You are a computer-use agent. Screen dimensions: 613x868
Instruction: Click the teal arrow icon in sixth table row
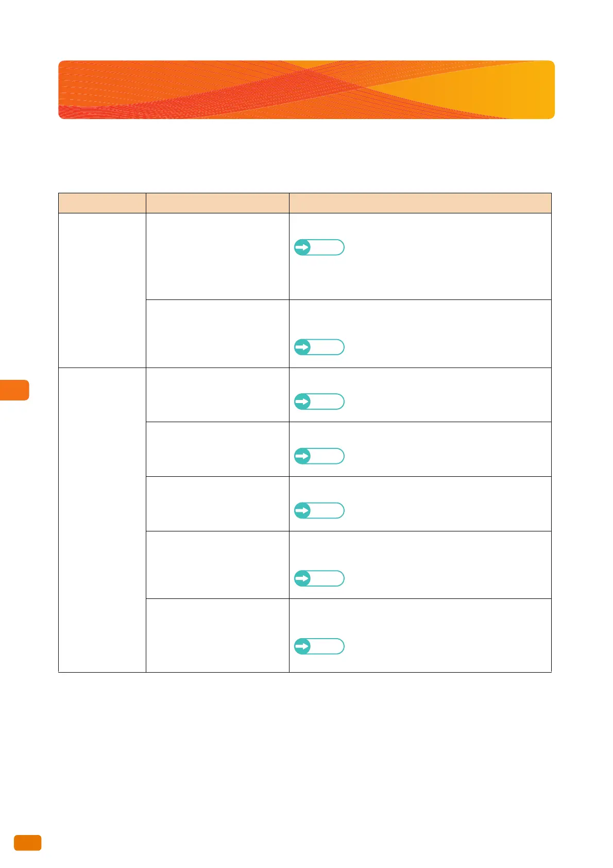(302, 578)
